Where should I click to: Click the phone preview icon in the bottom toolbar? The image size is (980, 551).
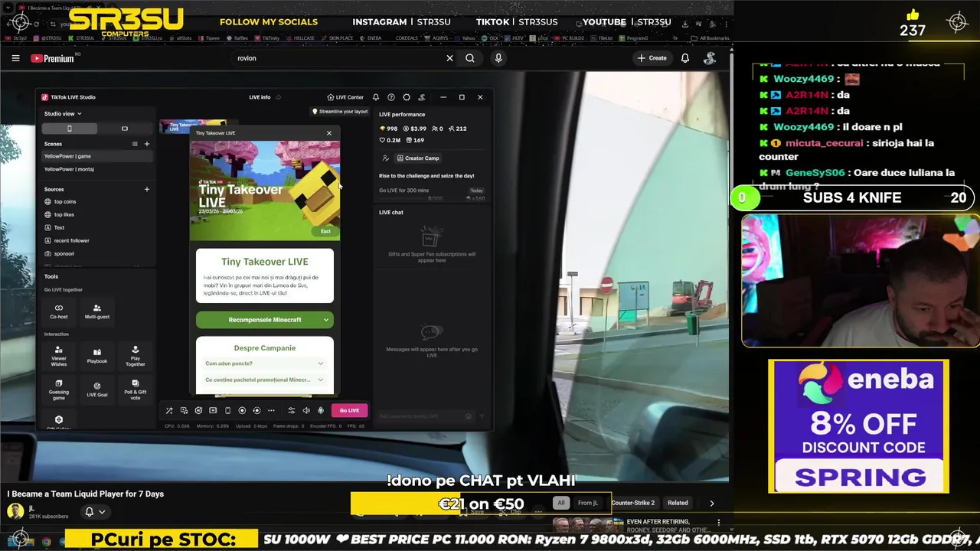(227, 411)
